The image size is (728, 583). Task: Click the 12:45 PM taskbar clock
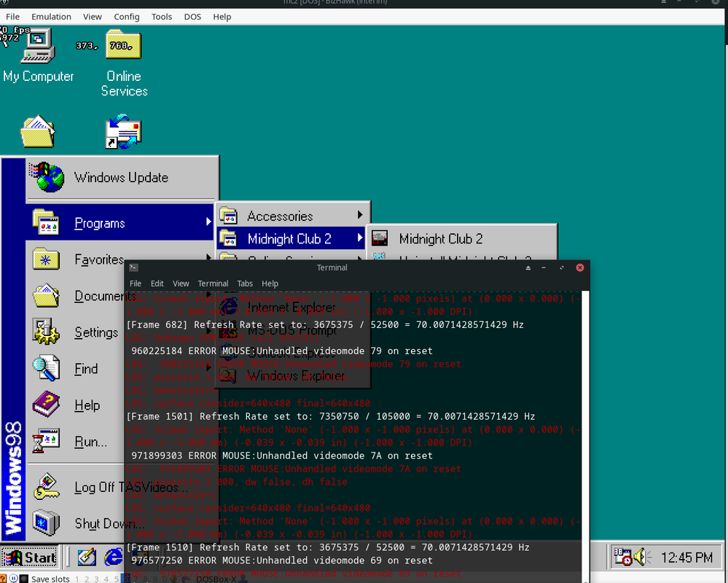coord(686,557)
